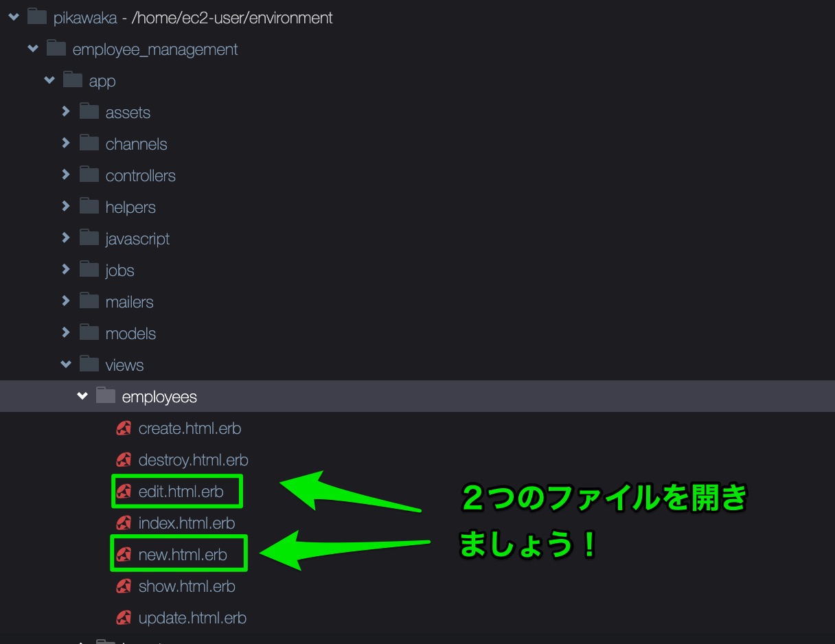Collapse the app folder chevron

pos(49,80)
